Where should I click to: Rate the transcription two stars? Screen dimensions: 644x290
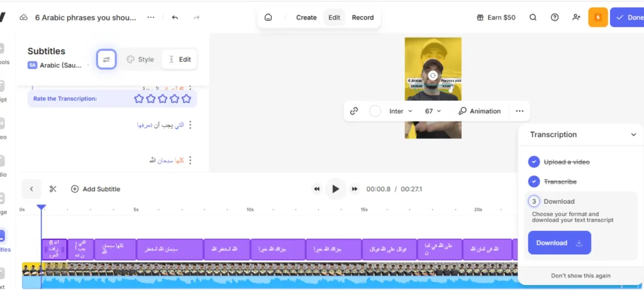[151, 99]
